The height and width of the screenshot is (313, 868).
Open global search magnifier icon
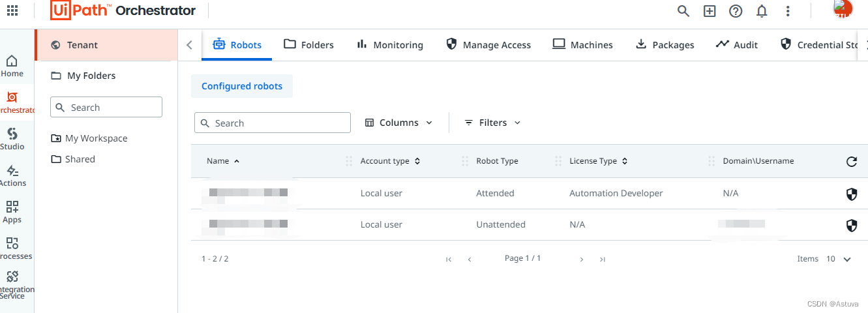click(x=683, y=11)
